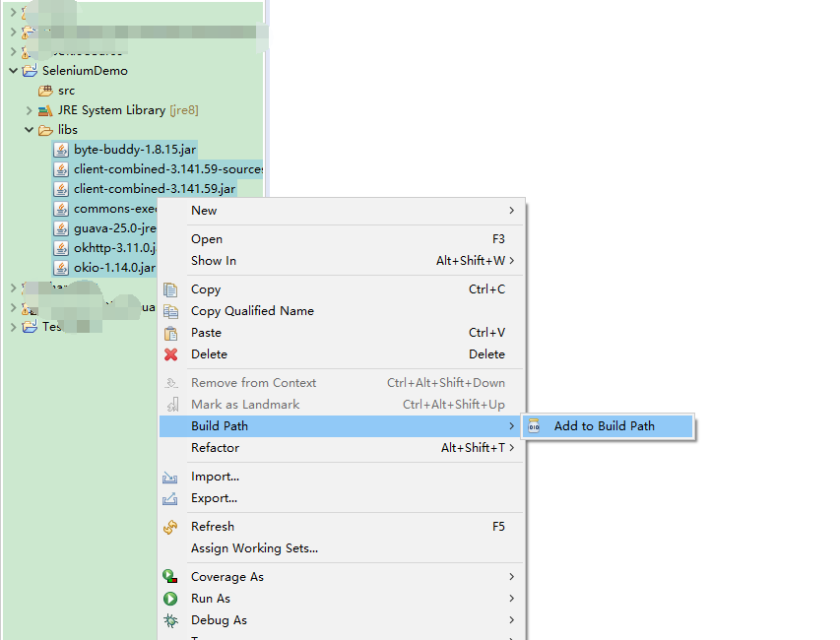Click the okhttp jar file icon
840x640 pixels.
point(62,248)
